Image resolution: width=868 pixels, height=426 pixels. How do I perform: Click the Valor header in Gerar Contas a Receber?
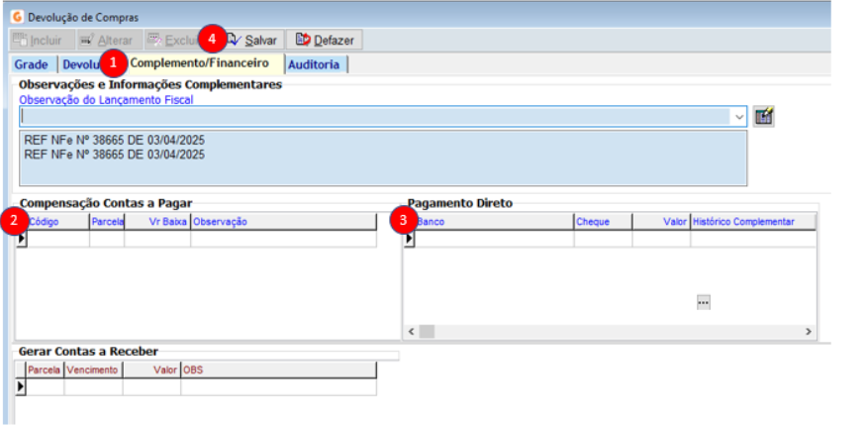pos(151,371)
